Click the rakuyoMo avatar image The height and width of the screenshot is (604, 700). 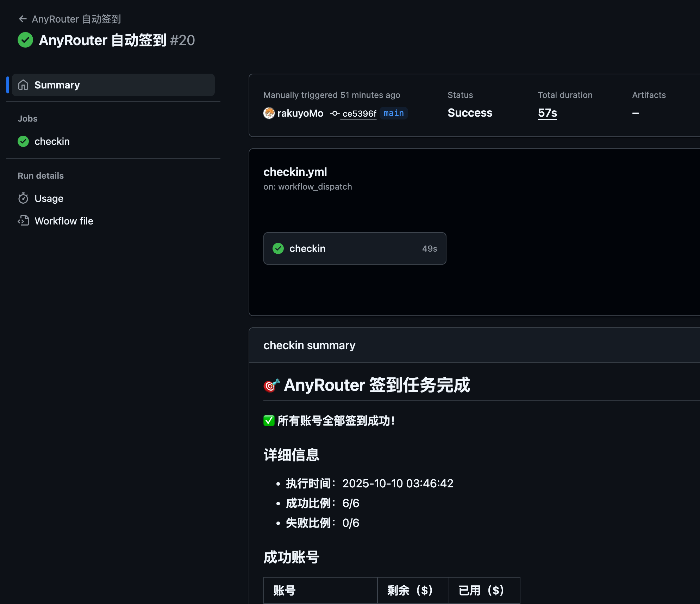coord(269,113)
